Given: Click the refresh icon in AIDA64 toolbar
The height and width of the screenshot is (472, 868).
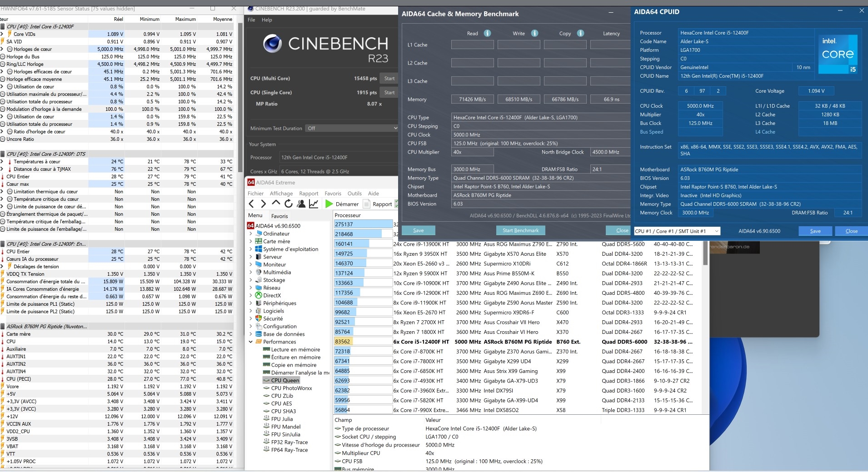Looking at the screenshot, I should (x=288, y=204).
